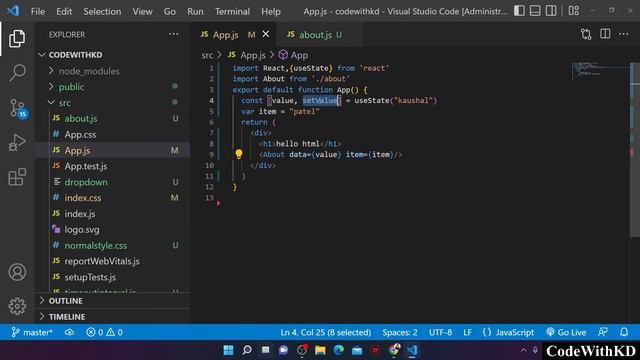Open the Help menu
The image size is (640, 360).
tap(271, 11)
